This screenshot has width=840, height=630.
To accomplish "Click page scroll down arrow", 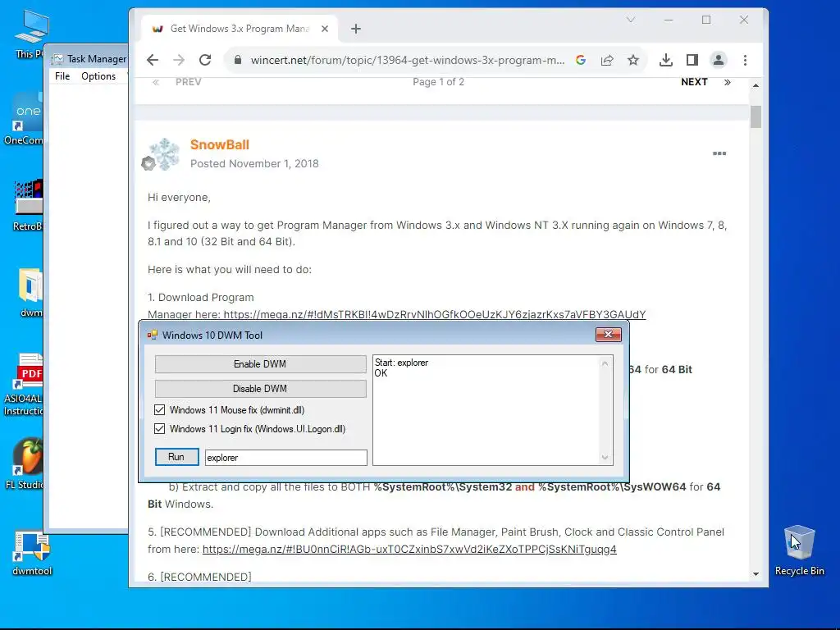I will pos(756,574).
